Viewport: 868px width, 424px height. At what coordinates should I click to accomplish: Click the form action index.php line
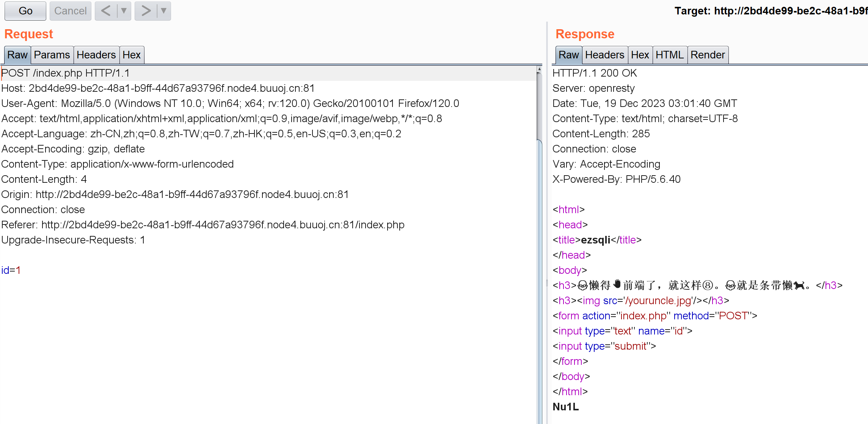click(x=655, y=316)
